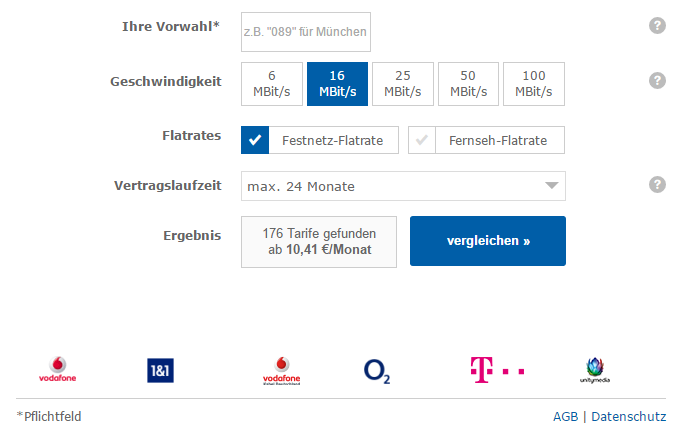Viewport: 691px width, 434px height.
Task: Choose the 50 MBit/s speed
Action: click(468, 84)
